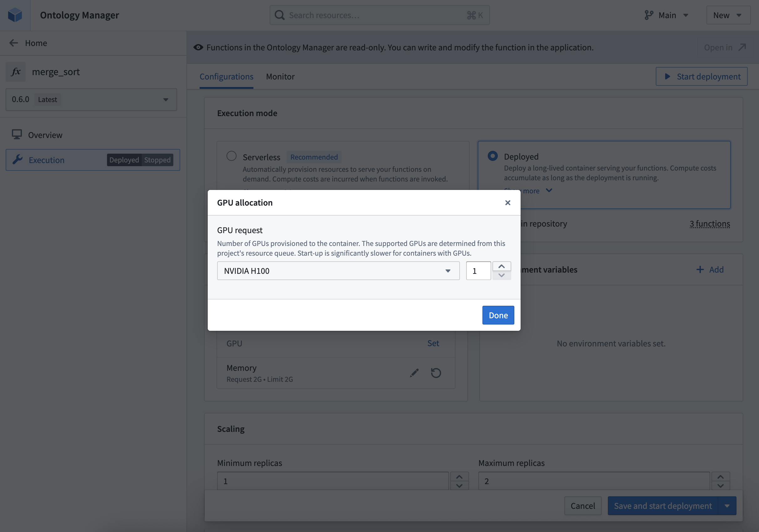
Task: Open the Overview sidebar item
Action: (45, 135)
